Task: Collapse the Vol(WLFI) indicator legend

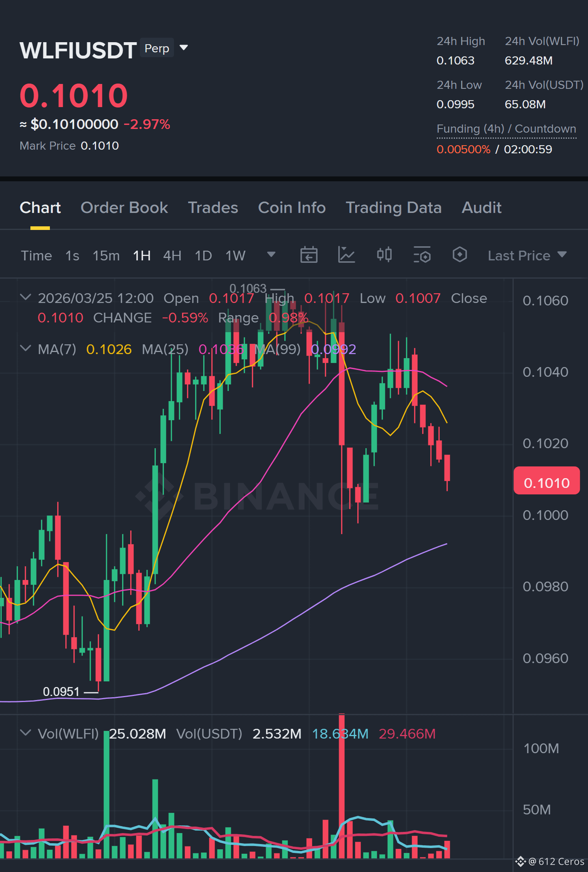Action: pyautogui.click(x=26, y=733)
